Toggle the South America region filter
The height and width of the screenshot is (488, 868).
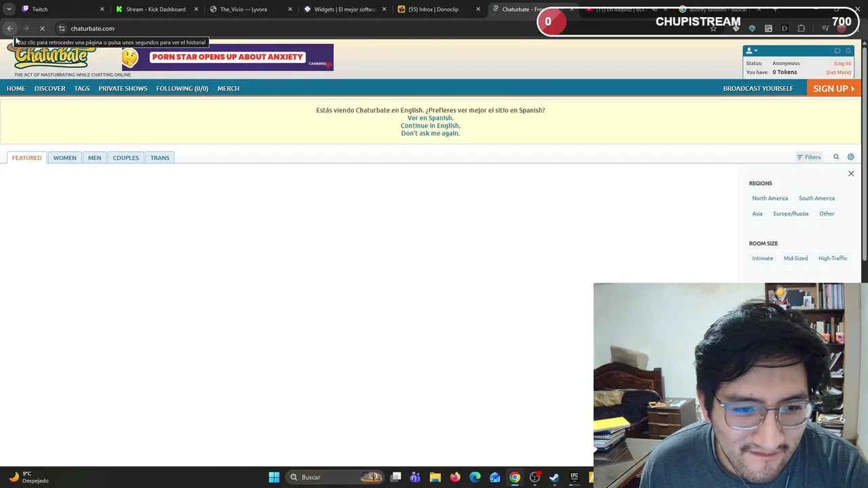816,199
